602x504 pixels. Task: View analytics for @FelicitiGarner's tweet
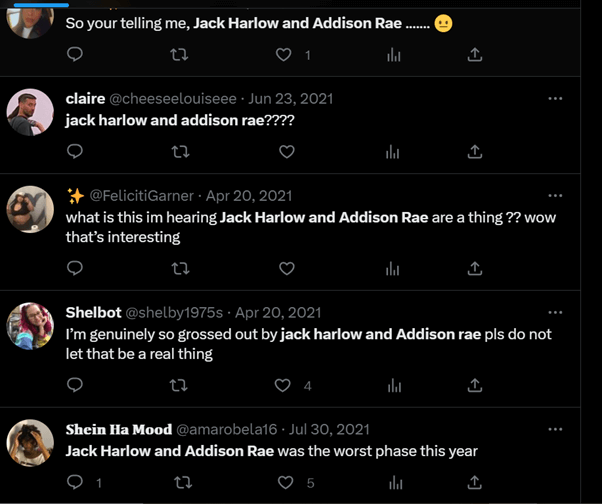[x=392, y=269]
